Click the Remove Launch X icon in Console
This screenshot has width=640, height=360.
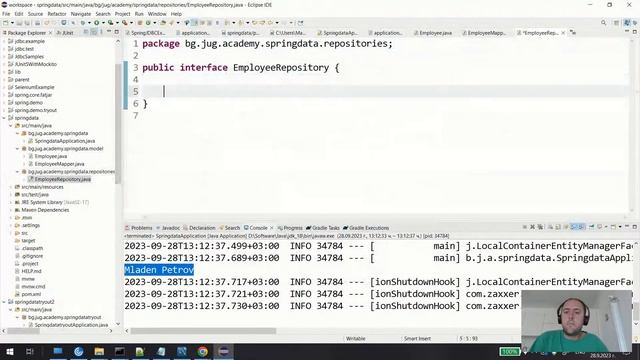pos(532,227)
